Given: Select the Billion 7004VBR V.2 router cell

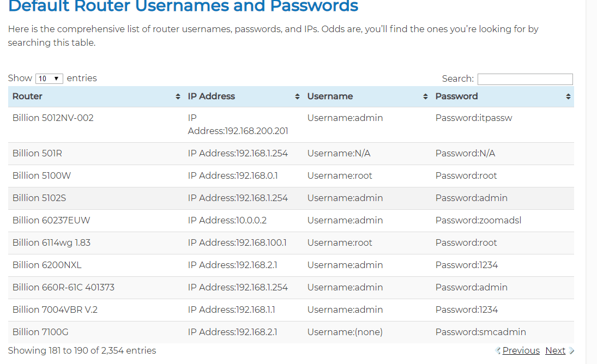Looking at the screenshot, I should pyautogui.click(x=95, y=310).
